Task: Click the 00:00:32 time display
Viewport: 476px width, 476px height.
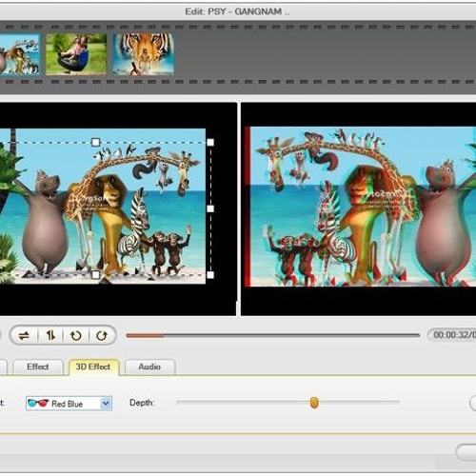Action: click(452, 335)
